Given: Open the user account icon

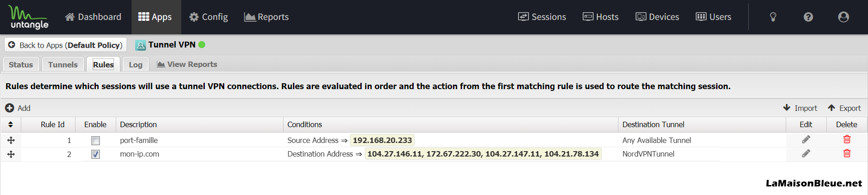Looking at the screenshot, I should click(x=844, y=17).
